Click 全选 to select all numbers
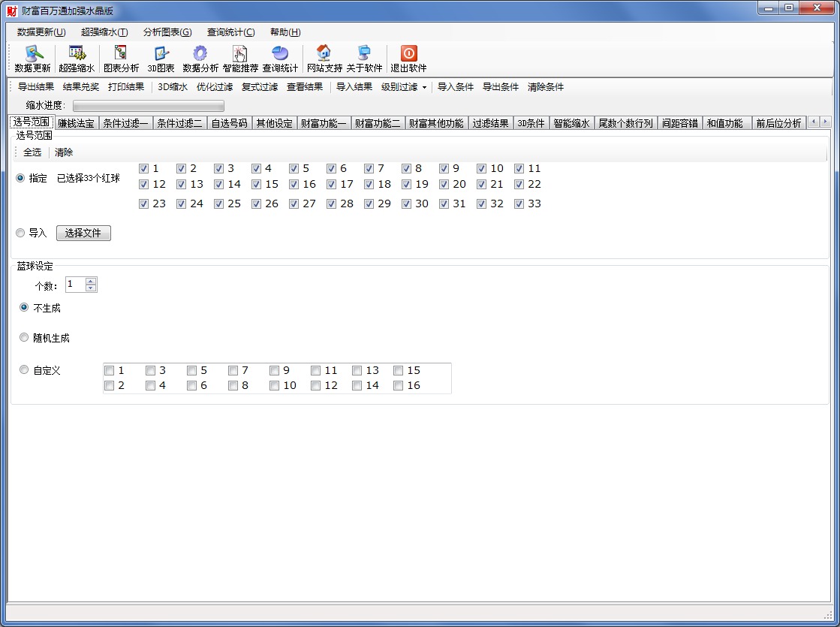Screen dimensions: 840x627 coord(32,152)
